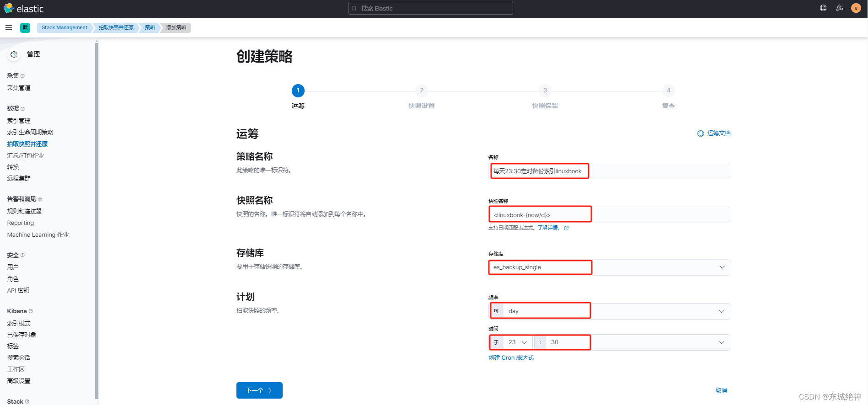This screenshot has height=405, width=868.
Task: Open 汇总/打包作业 in sidebar
Action: (26, 155)
